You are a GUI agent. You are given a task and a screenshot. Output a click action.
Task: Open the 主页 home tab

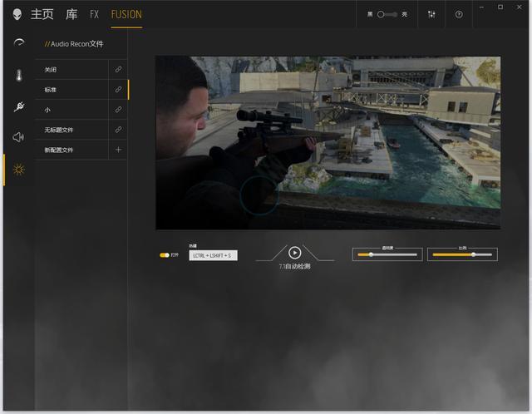tap(42, 14)
